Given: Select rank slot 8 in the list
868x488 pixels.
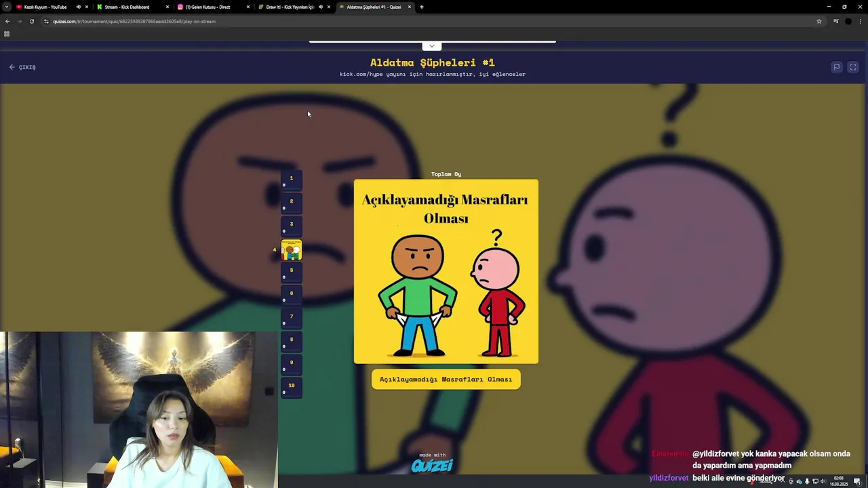Looking at the screenshot, I should (x=292, y=342).
